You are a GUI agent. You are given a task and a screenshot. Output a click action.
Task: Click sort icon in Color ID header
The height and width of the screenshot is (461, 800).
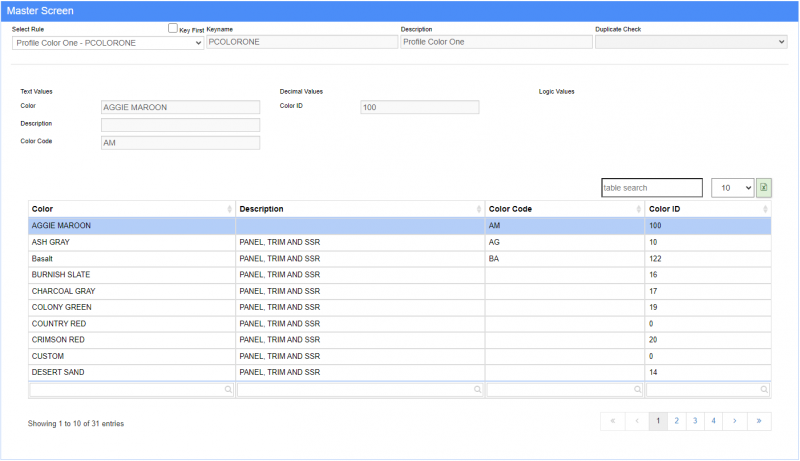(765, 209)
